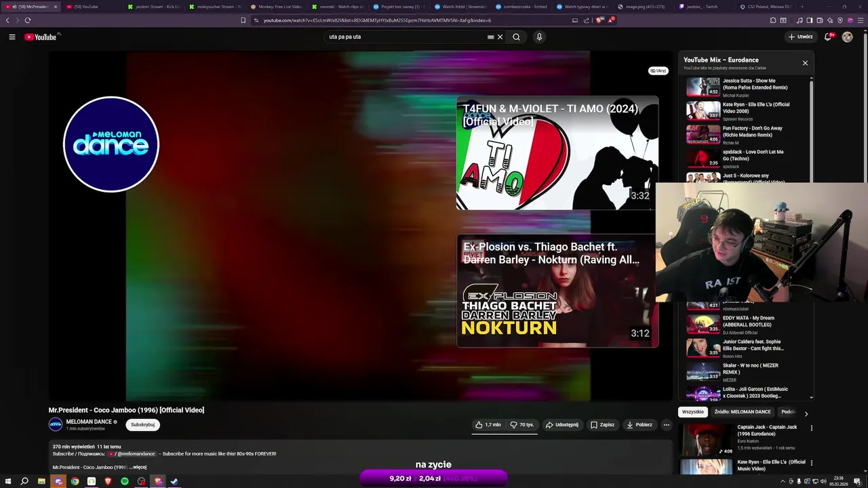The height and width of the screenshot is (488, 868).
Task: Play Lolita - Joli Garcon playlist item
Action: (x=746, y=393)
